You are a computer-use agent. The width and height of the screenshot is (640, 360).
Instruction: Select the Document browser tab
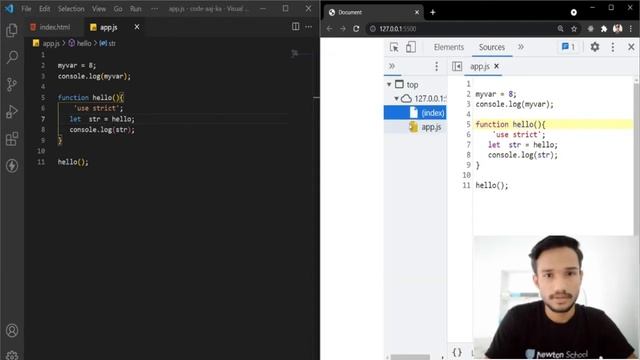(x=373, y=12)
